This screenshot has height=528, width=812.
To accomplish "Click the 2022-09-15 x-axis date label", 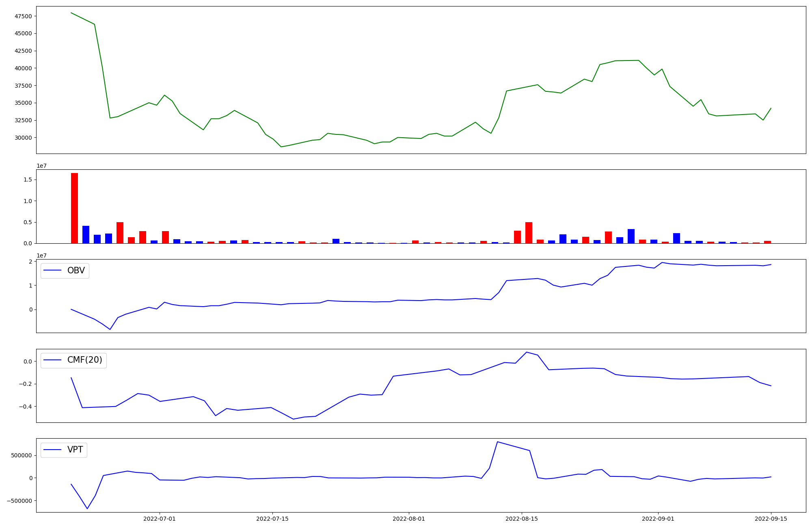I will coord(771,519).
